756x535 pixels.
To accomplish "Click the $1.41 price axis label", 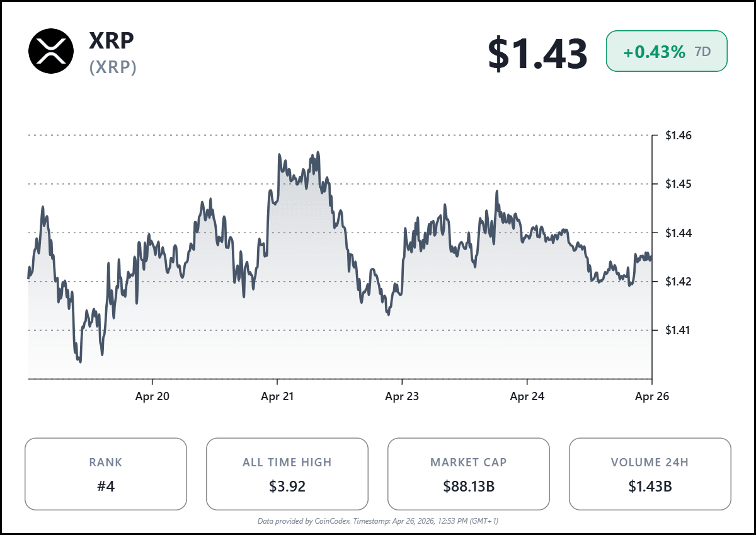I will [x=679, y=330].
